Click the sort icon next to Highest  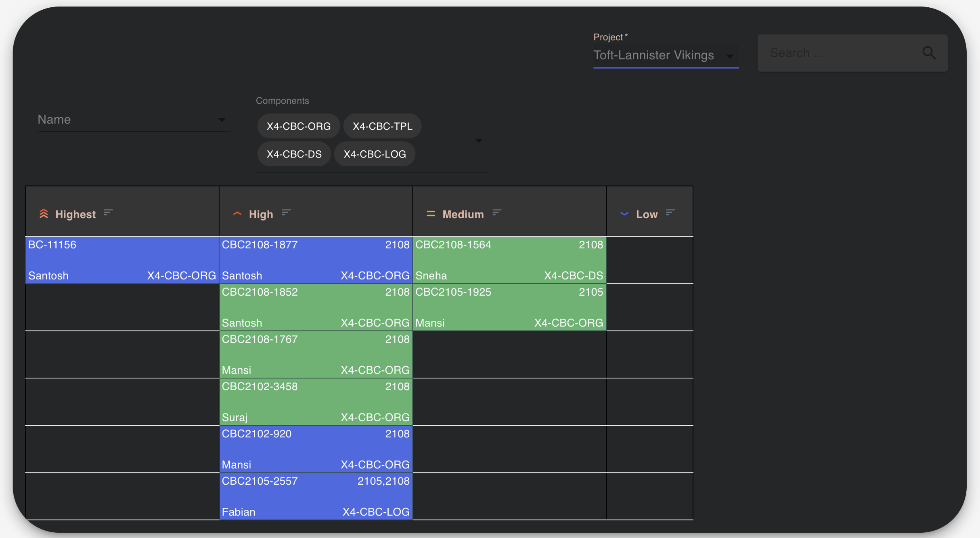pyautogui.click(x=108, y=212)
